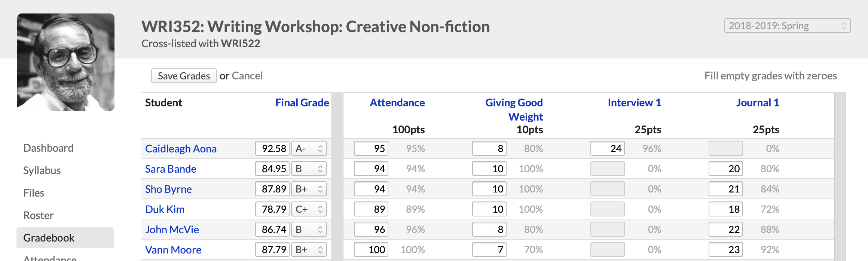Screen dimensions: 868x261
Task: Click the instructor profile photo
Action: click(x=66, y=62)
